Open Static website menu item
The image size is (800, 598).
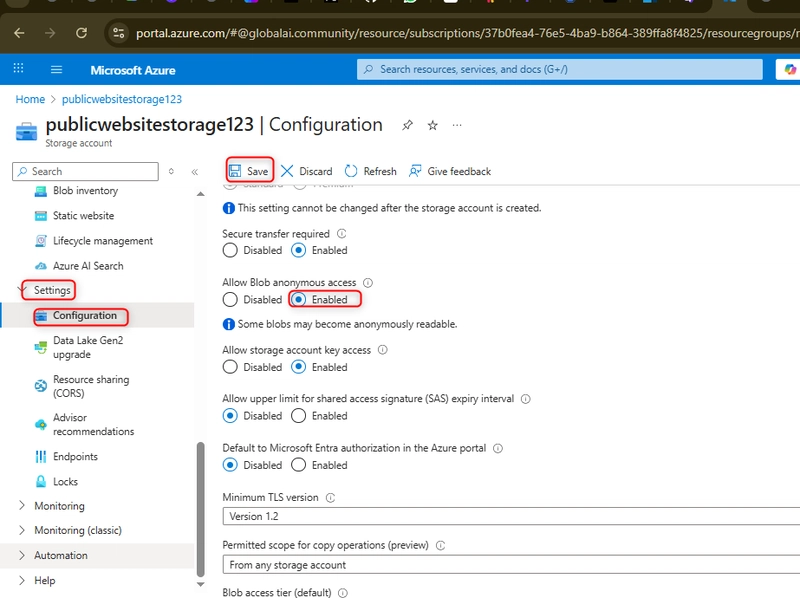point(84,216)
